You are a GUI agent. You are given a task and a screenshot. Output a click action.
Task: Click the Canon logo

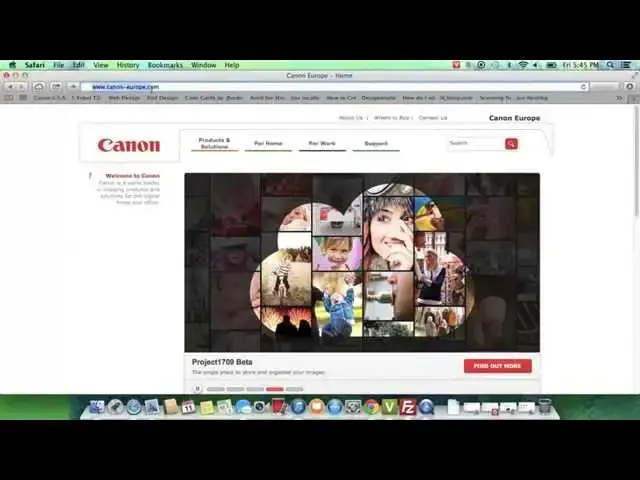[129, 145]
